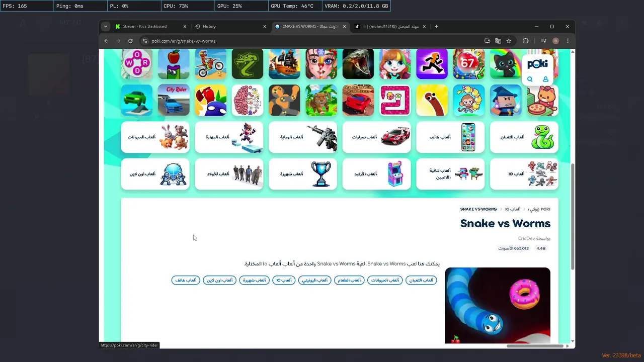
Task: Open the browser extensions puzzle icon
Action: tap(526, 41)
